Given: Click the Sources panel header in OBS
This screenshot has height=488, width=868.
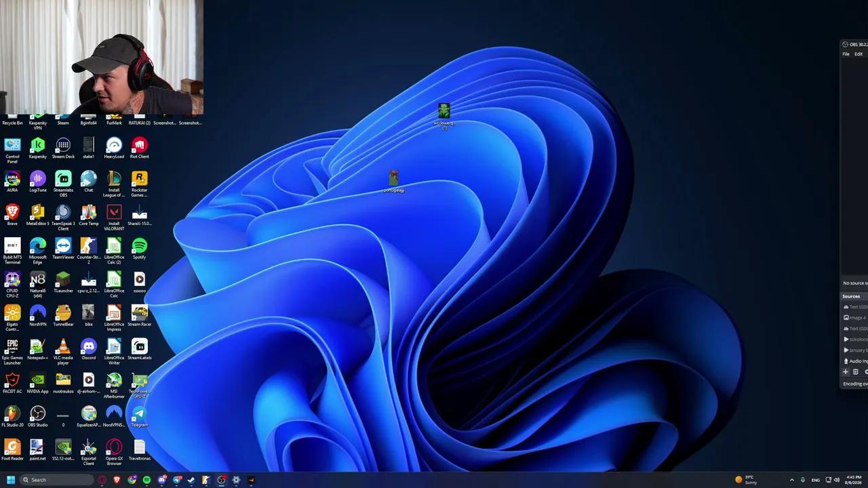Looking at the screenshot, I should click(x=854, y=296).
